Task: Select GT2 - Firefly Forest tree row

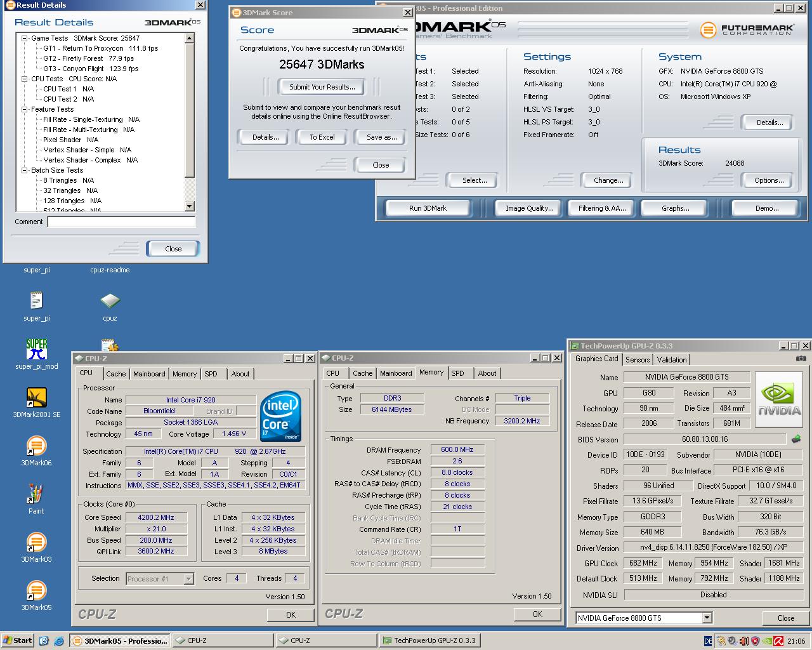Action: 89,58
